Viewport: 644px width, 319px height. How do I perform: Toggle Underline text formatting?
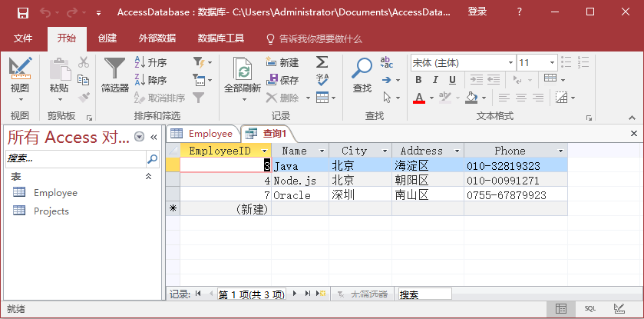point(452,80)
